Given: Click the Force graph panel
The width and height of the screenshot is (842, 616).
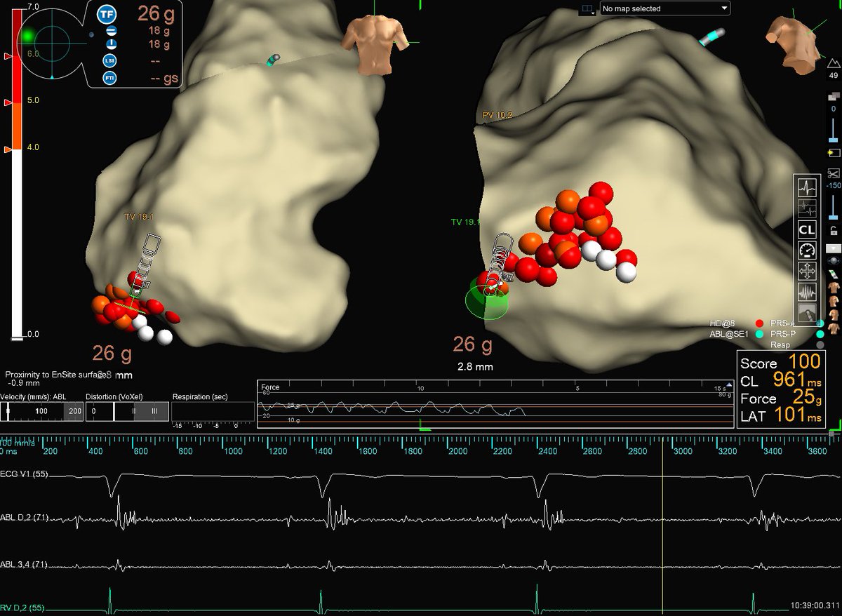Looking at the screenshot, I should click(495, 403).
